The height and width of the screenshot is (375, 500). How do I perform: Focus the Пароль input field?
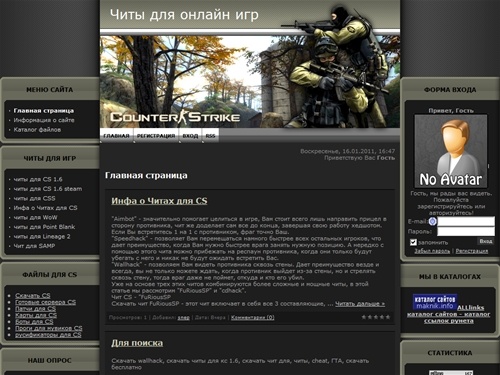coord(466,231)
